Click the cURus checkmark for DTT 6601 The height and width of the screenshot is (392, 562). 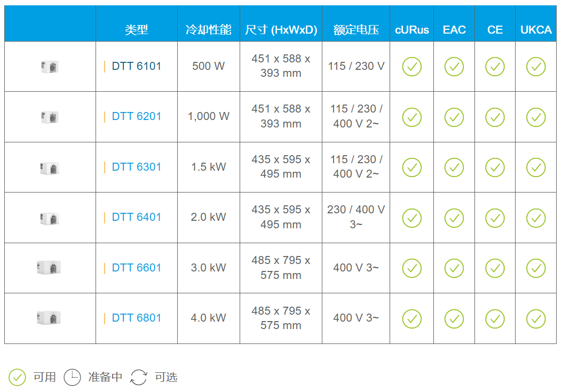point(411,268)
